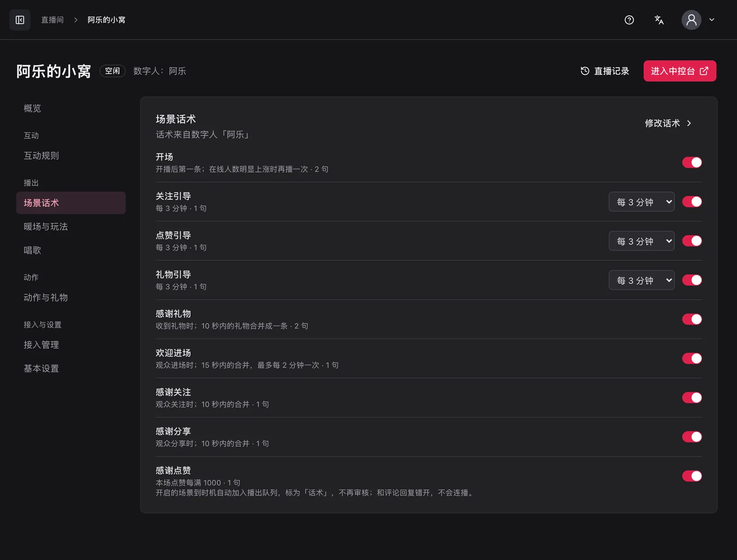Viewport: 737px width, 560px height.
Task: Toggle the 点赞引导 switch
Action: point(692,241)
